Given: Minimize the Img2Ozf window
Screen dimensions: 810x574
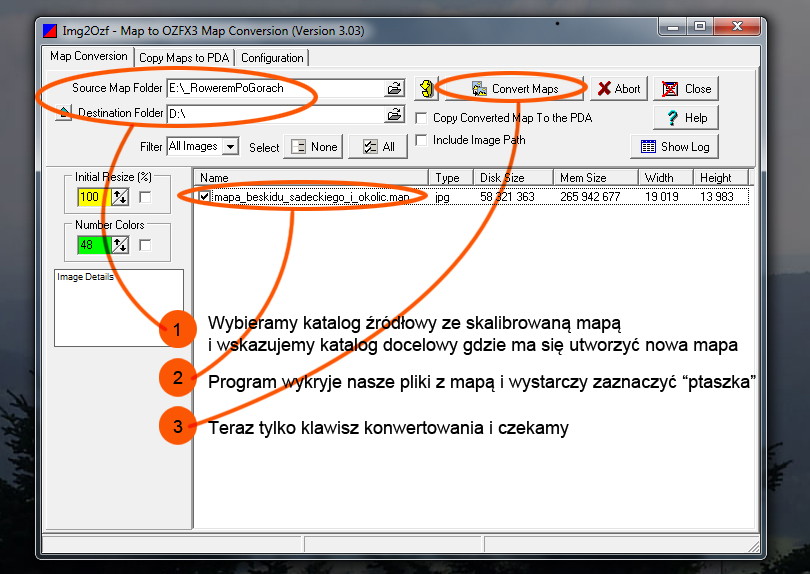Looking at the screenshot, I should [673, 27].
